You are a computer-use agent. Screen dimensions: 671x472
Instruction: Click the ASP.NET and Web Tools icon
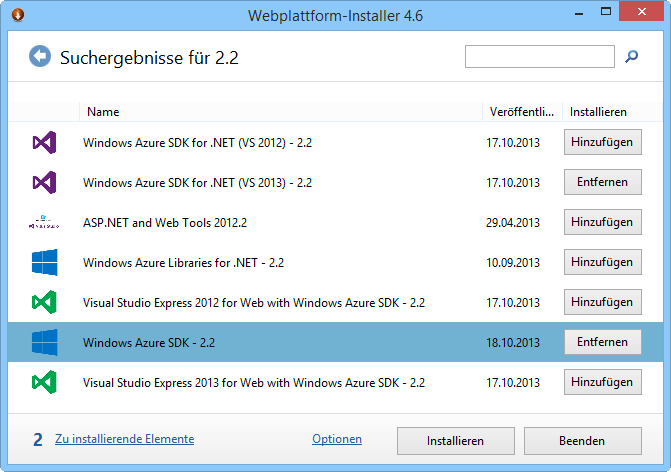coord(44,222)
